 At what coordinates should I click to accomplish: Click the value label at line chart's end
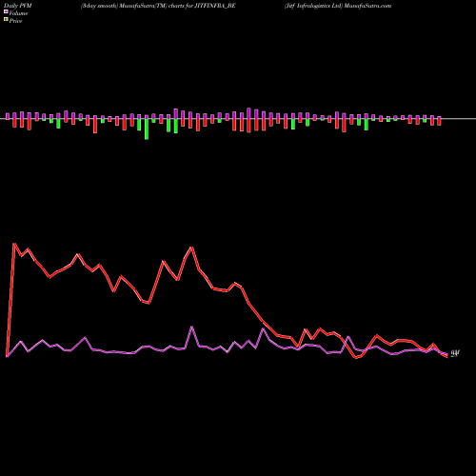455,353
